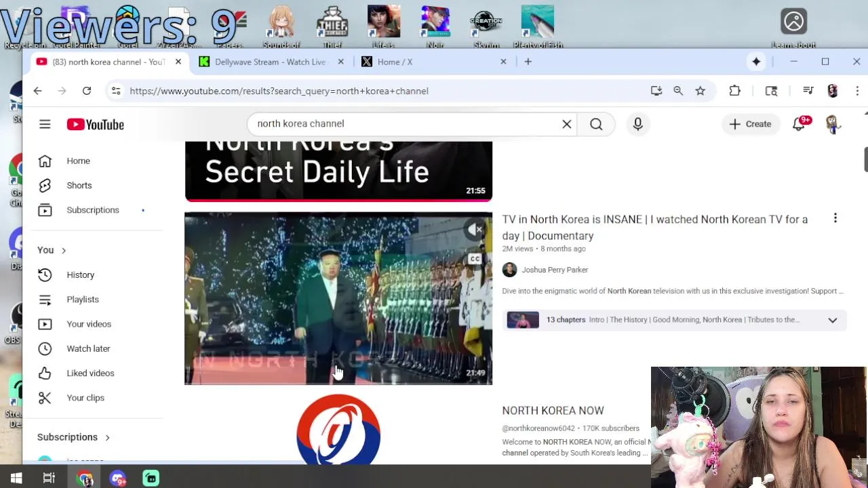The image size is (868, 488).
Task: Open a new browser tab
Action: coord(528,62)
